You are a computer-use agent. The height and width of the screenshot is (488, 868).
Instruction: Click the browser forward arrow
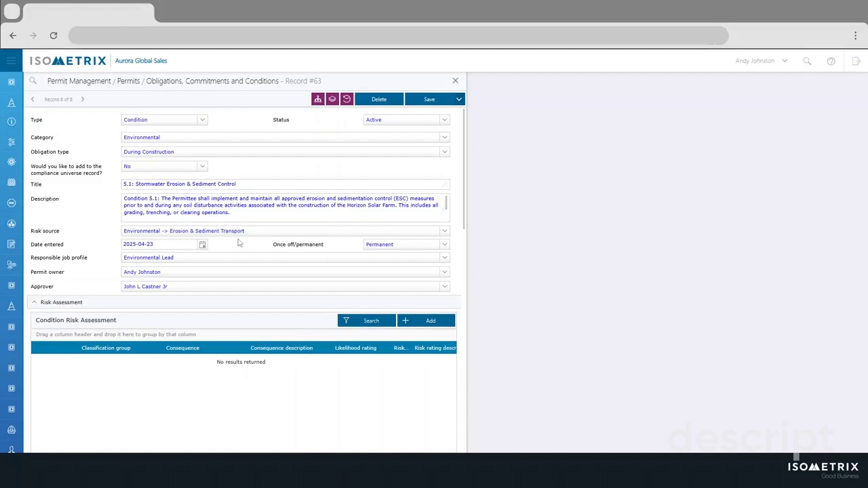pyautogui.click(x=33, y=35)
